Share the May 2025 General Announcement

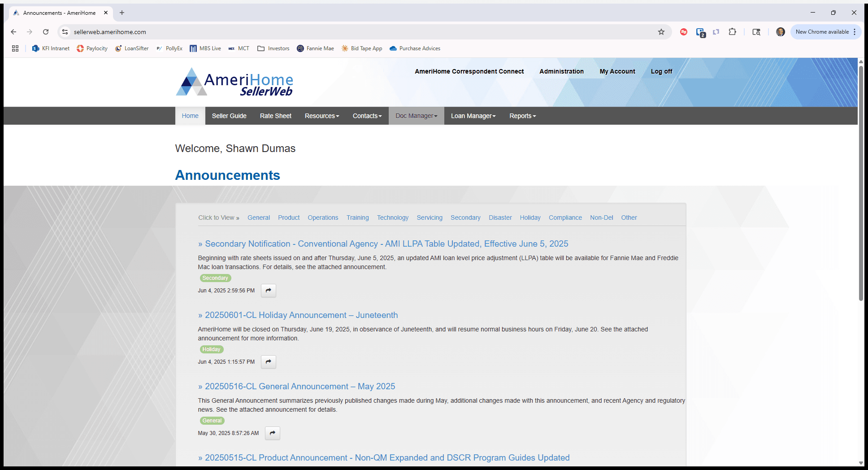pyautogui.click(x=273, y=433)
